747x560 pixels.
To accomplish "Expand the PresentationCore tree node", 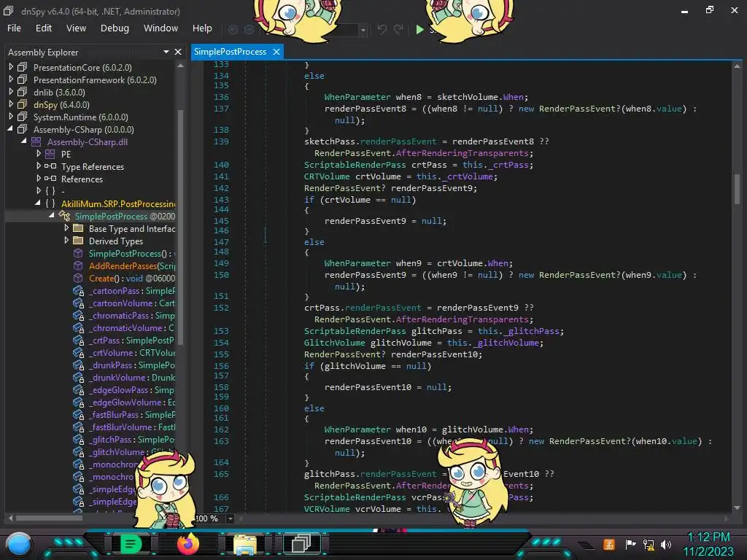I will pos(11,67).
